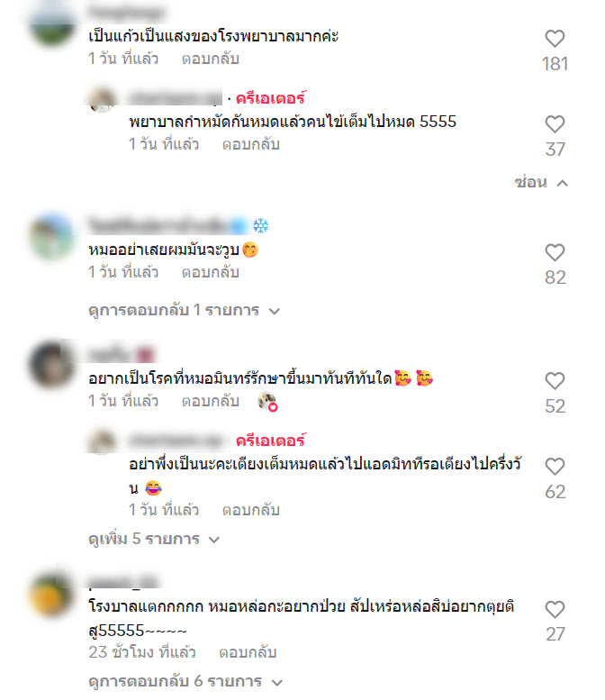Expand ดูการตอบกลับ 1 รายการ
This screenshot has width=605, height=700.
pos(184,310)
